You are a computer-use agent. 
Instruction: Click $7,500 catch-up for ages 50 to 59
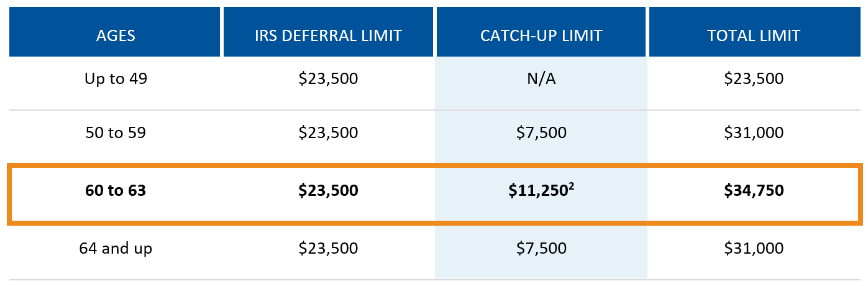[541, 132]
